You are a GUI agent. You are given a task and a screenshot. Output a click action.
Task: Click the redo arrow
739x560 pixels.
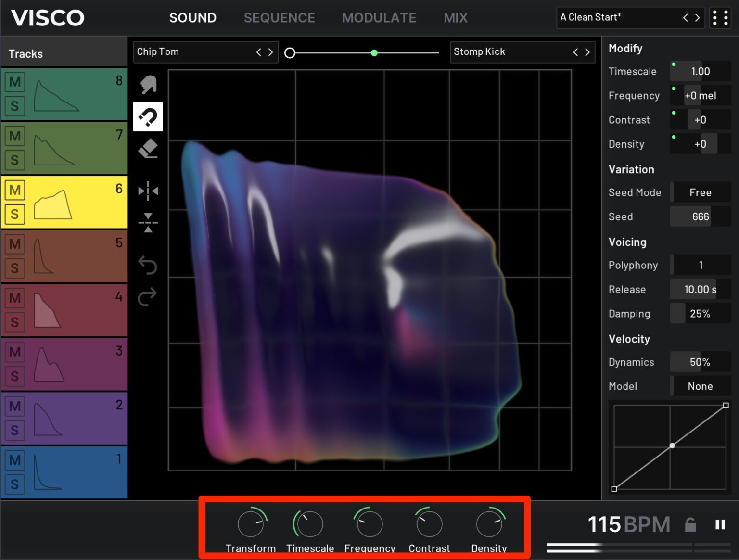(x=148, y=297)
